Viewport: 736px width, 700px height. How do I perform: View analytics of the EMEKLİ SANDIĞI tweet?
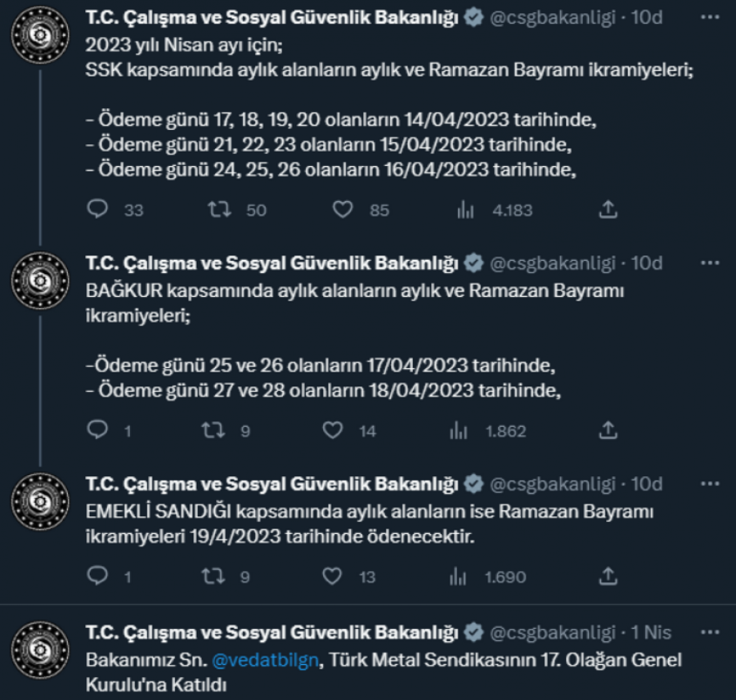[460, 577]
